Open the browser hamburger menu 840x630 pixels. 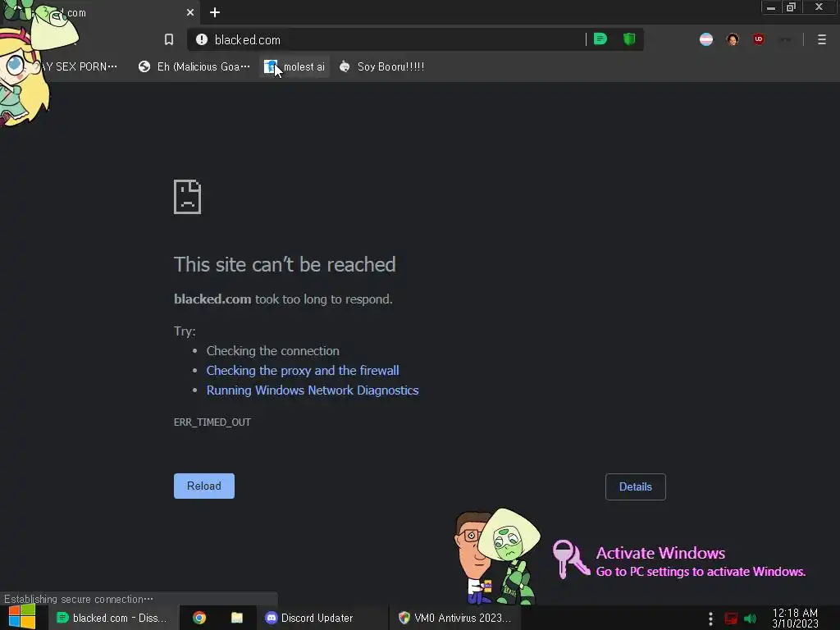[822, 39]
